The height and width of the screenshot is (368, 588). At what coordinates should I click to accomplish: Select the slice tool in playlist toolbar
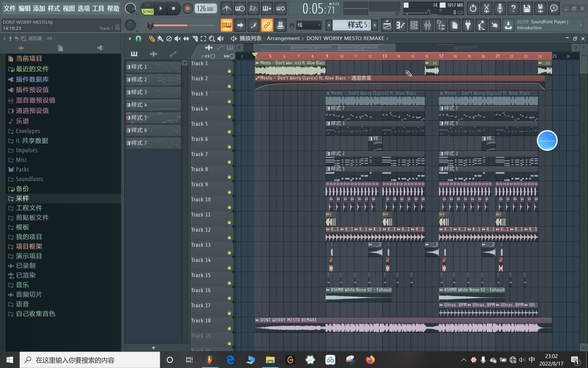pyautogui.click(x=195, y=39)
